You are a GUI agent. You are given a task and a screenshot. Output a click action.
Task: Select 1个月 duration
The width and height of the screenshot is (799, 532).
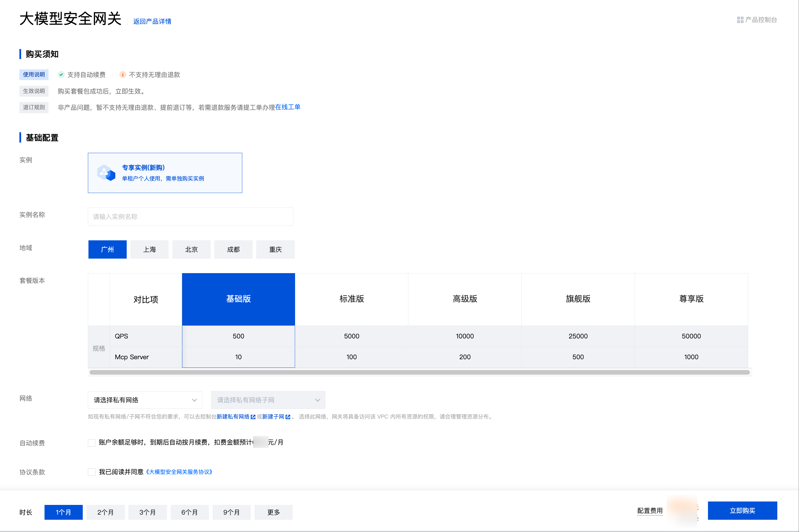(x=64, y=512)
